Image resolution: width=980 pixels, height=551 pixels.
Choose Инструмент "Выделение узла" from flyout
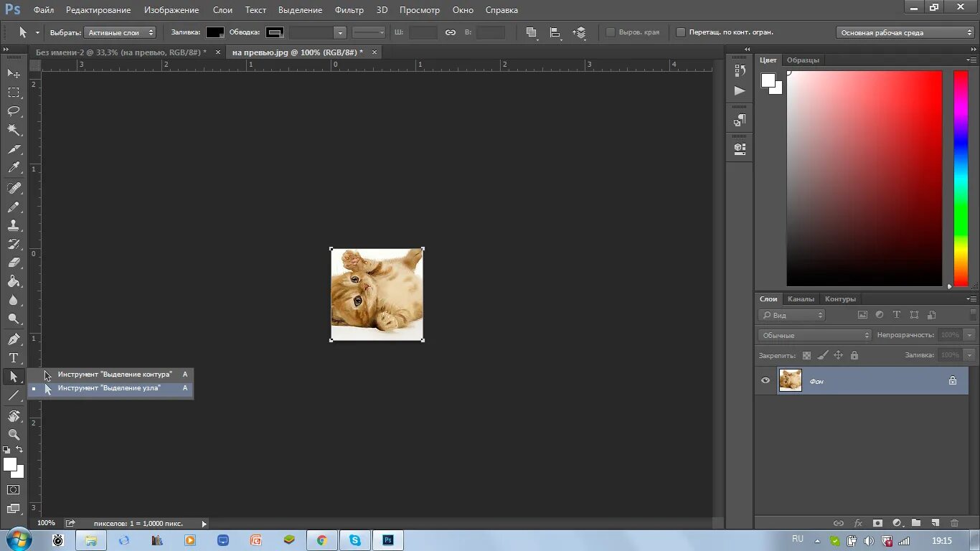point(111,388)
